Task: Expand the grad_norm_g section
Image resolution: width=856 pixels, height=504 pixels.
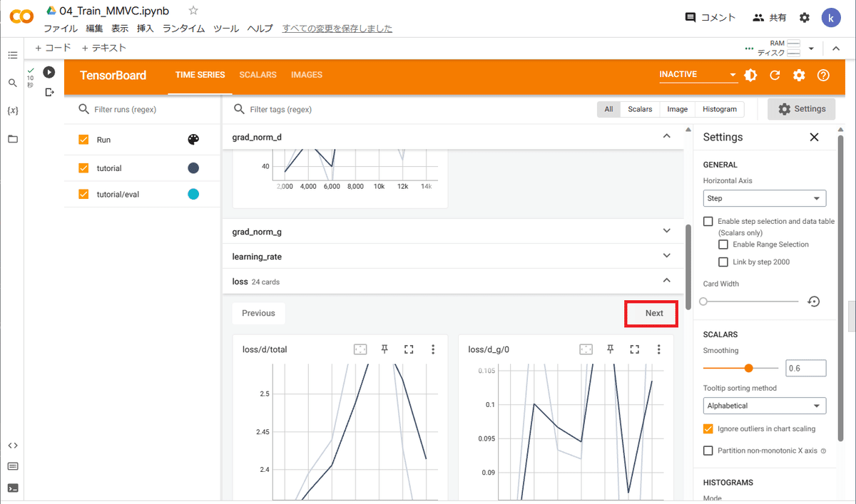Action: pos(666,231)
